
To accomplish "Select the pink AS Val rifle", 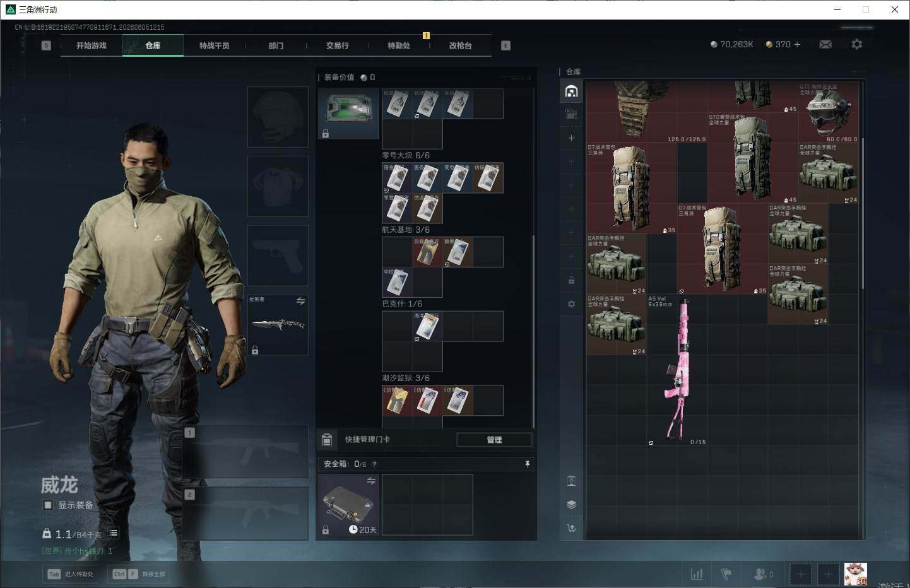I will click(x=677, y=370).
